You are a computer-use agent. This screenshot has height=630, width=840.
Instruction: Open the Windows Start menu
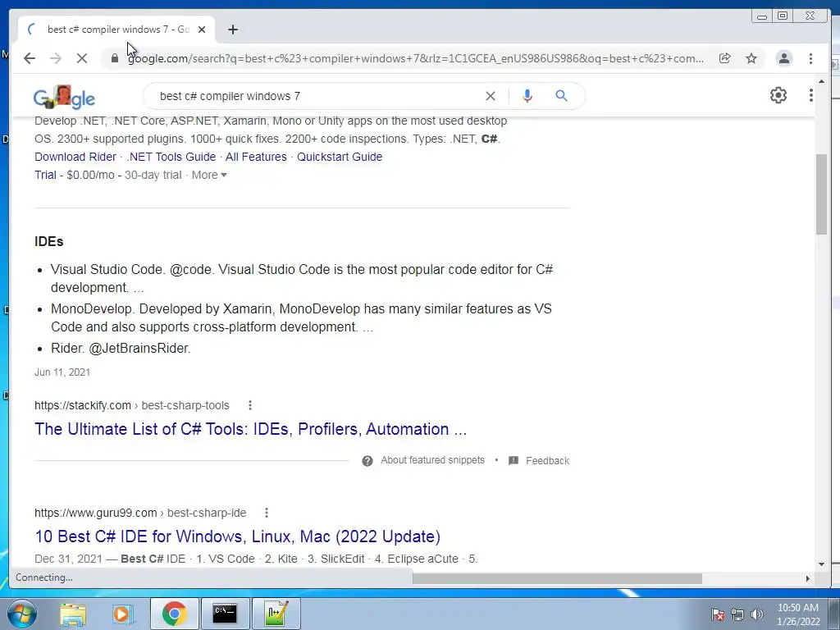[21, 614]
